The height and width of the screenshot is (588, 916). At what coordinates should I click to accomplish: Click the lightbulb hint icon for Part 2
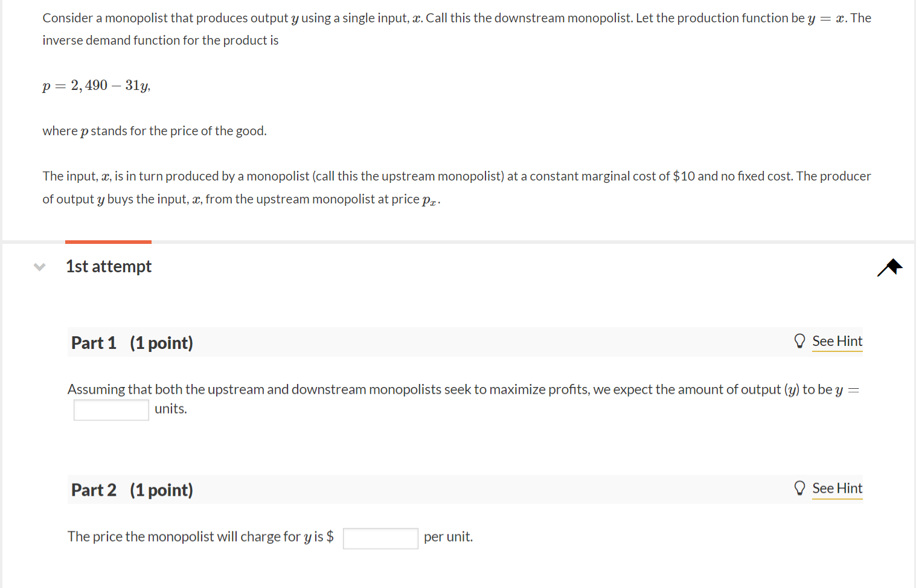pos(799,488)
